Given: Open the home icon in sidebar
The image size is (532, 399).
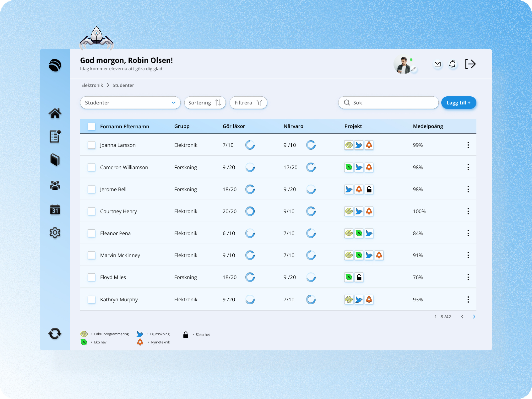Looking at the screenshot, I should 55,113.
